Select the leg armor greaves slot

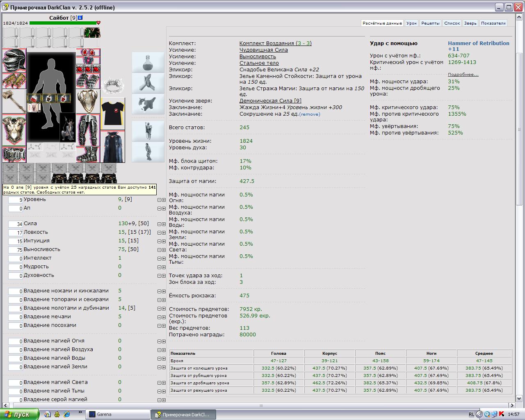(x=88, y=130)
